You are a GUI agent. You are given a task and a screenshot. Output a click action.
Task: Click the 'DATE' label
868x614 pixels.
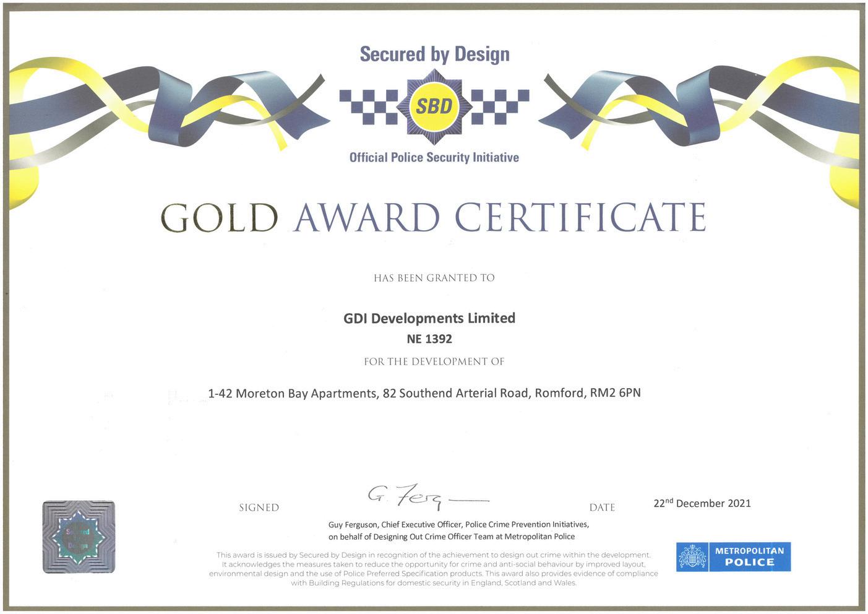coord(602,508)
